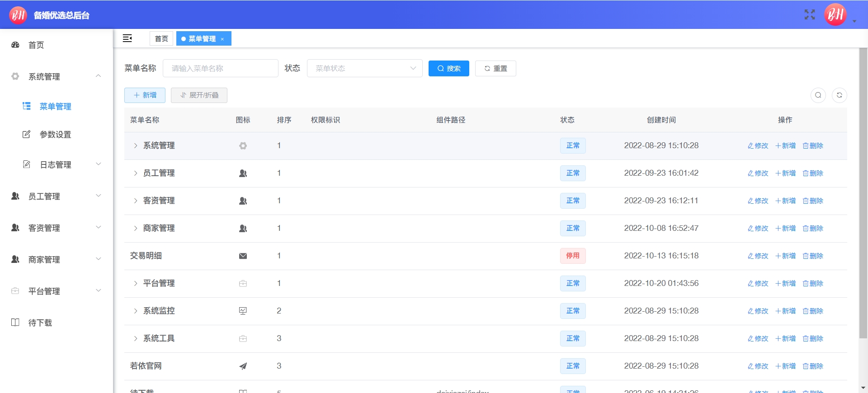Image resolution: width=868 pixels, height=393 pixels.
Task: Click 修改 for 商家管理 row
Action: 758,228
